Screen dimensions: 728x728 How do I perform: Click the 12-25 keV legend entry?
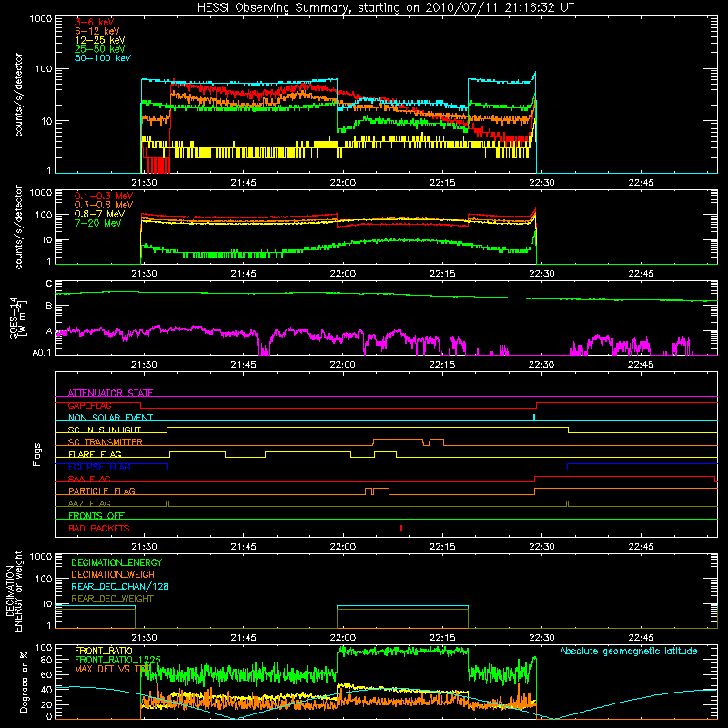coord(100,40)
